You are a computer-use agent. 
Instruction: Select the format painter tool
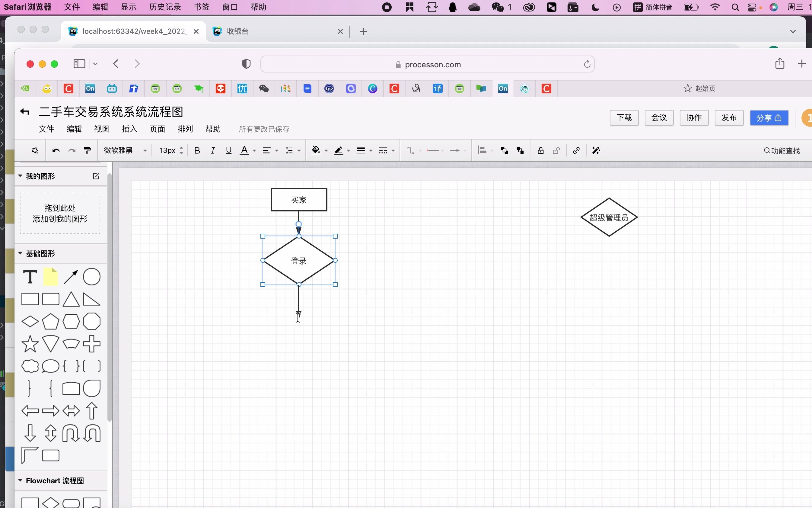tap(87, 150)
